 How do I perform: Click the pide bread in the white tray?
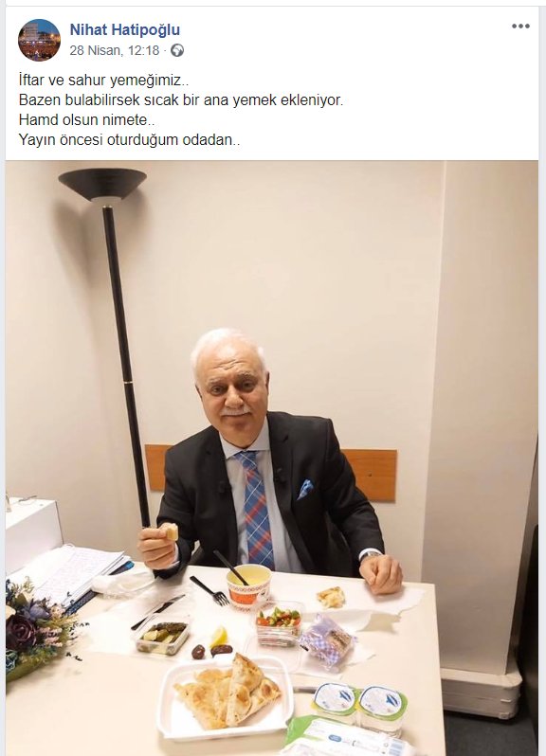(x=227, y=691)
